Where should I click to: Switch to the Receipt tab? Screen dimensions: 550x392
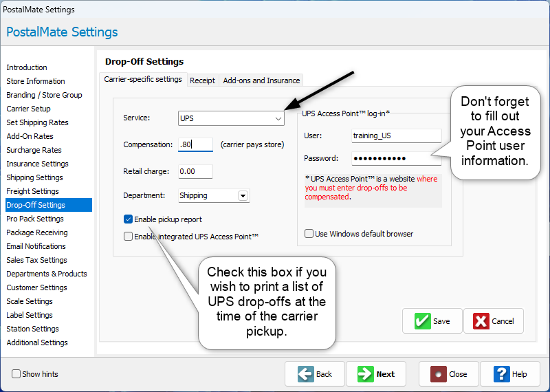click(x=202, y=80)
